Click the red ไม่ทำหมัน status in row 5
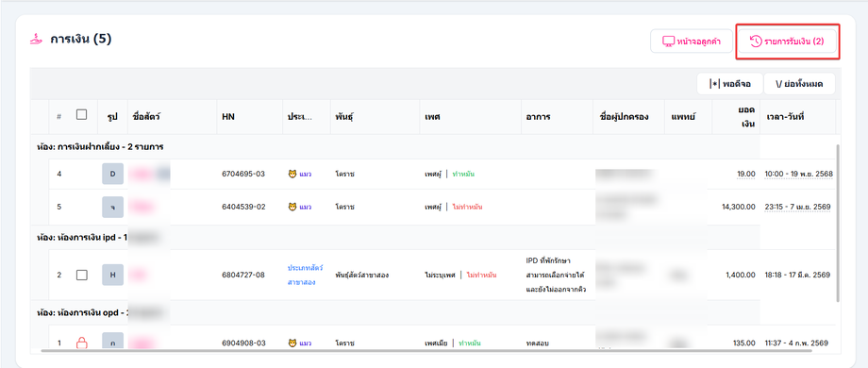The width and height of the screenshot is (868, 368). coord(467,207)
